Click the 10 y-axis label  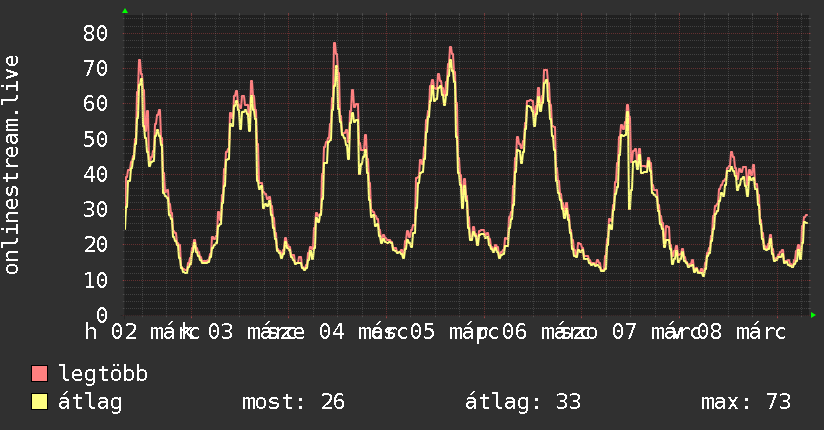tap(95, 280)
